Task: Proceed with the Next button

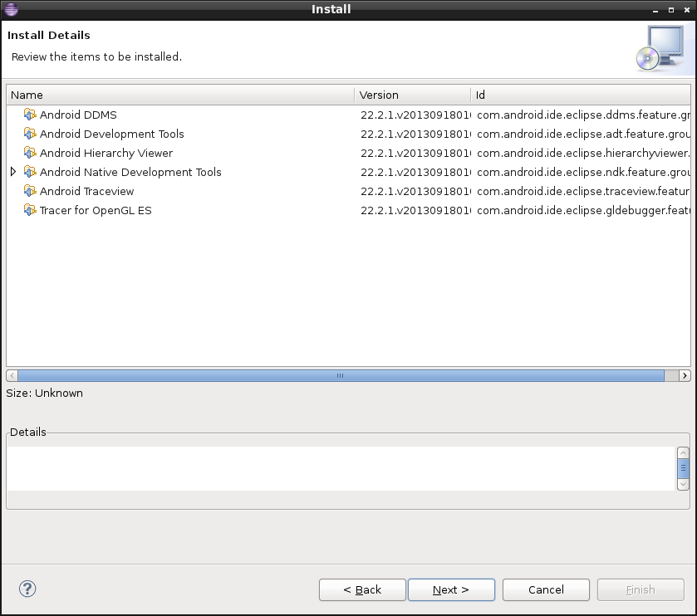Action: 451,589
